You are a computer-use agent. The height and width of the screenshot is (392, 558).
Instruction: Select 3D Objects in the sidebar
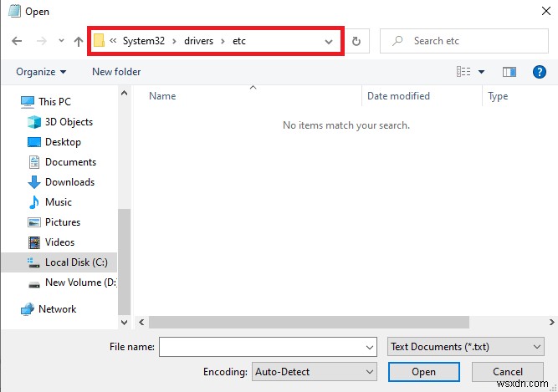coord(69,122)
